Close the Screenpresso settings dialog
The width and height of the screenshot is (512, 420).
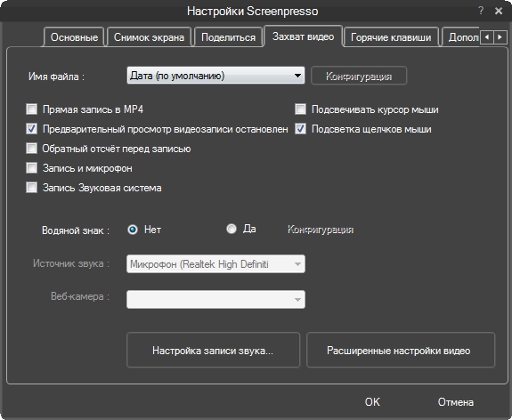tap(499, 11)
